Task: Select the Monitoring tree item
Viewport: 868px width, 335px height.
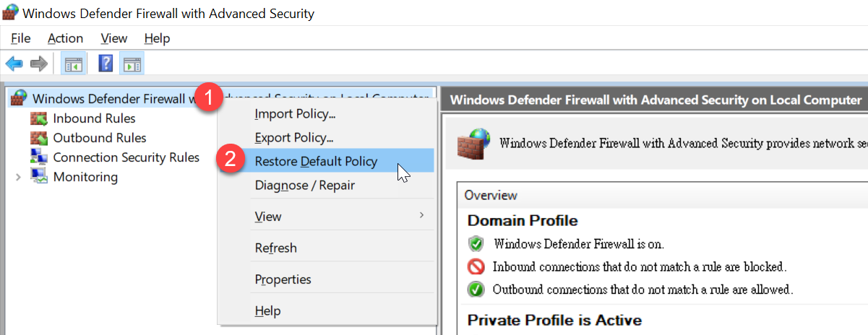Action: point(85,177)
